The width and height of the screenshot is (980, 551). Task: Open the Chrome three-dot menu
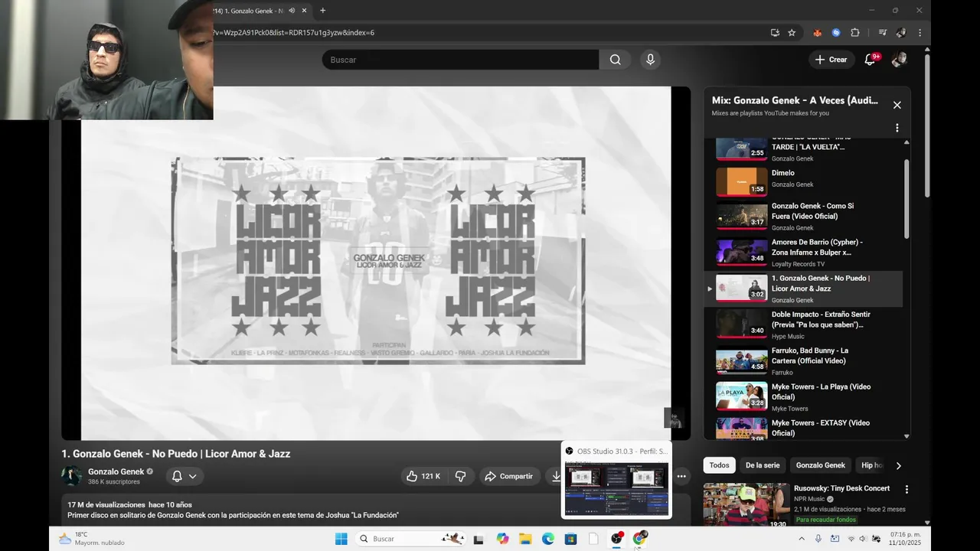pyautogui.click(x=920, y=33)
